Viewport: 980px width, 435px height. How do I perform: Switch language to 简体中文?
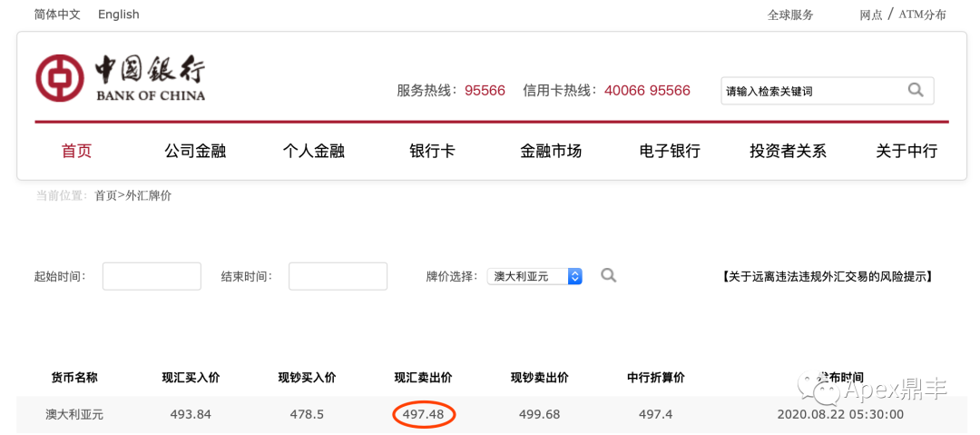pos(57,15)
